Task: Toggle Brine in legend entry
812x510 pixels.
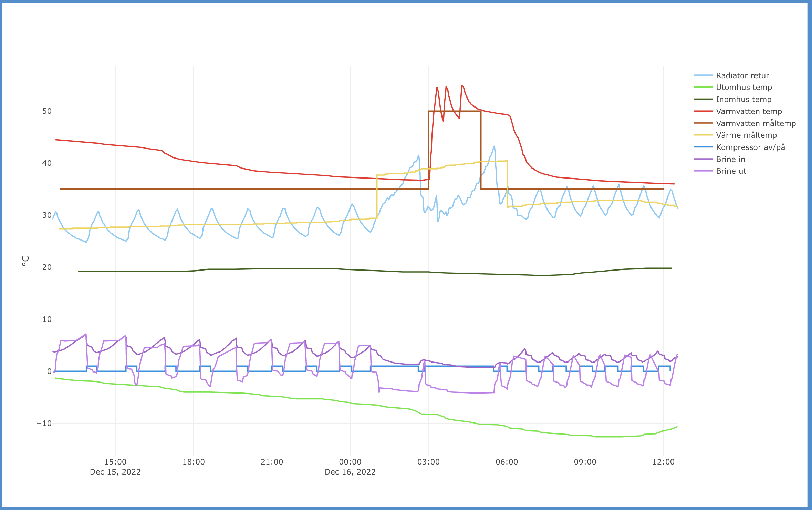Action: coord(730,159)
